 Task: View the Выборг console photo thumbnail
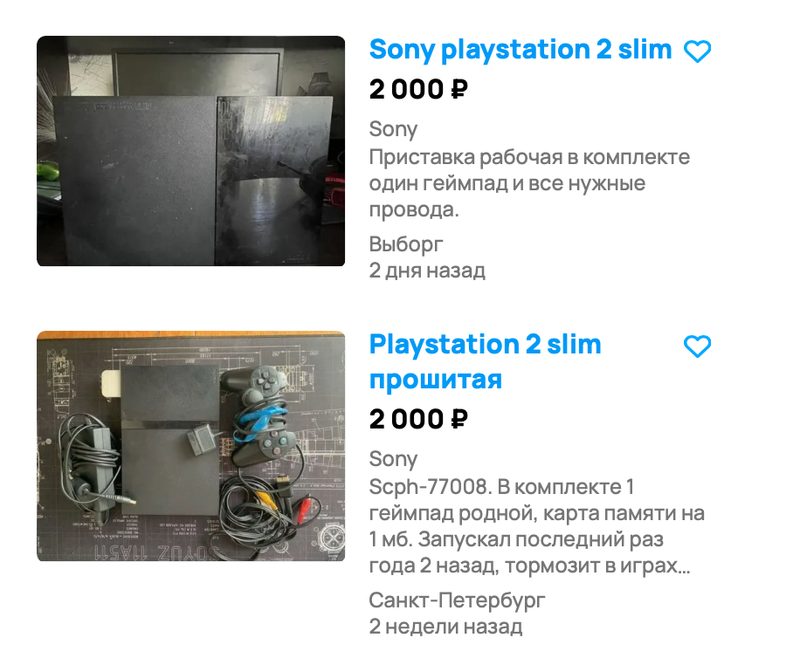coord(190,151)
